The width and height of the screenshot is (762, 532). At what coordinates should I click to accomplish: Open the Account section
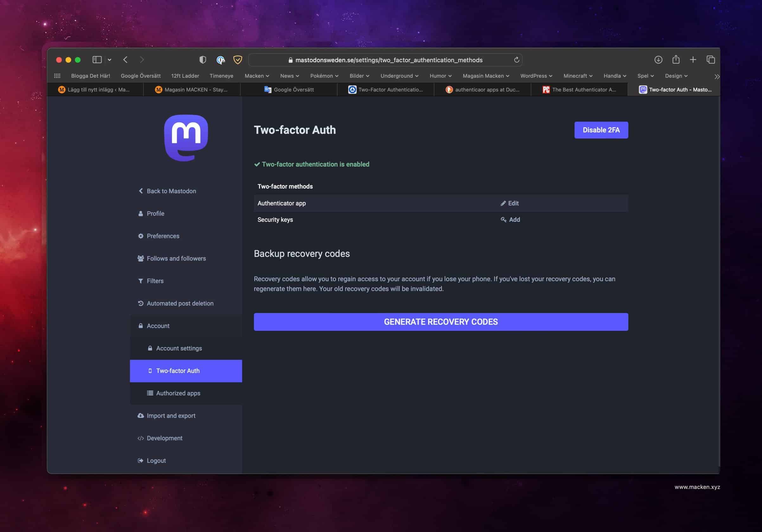point(186,326)
